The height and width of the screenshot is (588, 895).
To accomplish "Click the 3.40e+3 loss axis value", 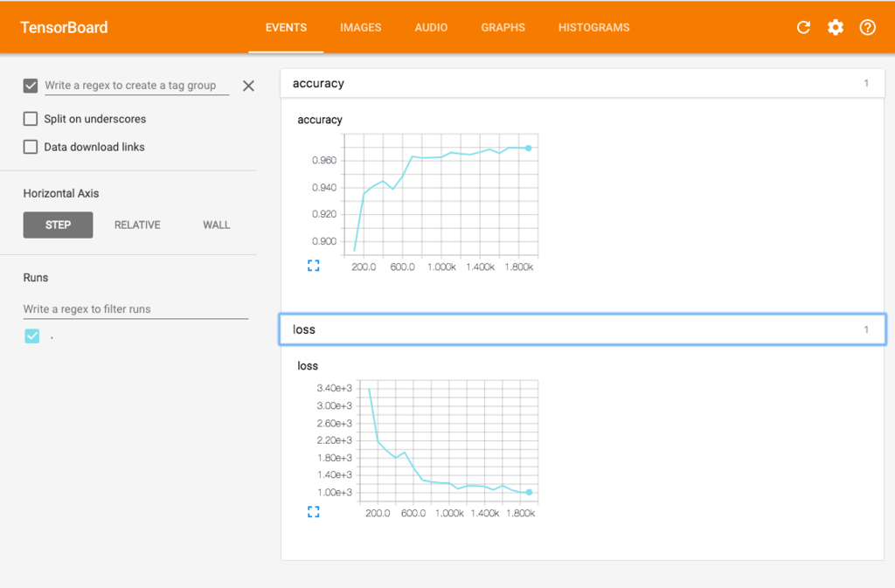I will point(335,389).
